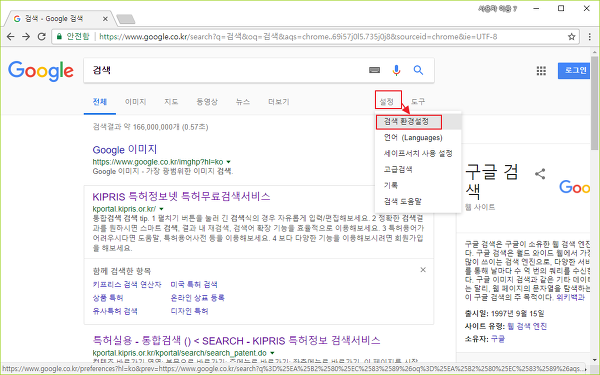The width and height of the screenshot is (600, 375).
Task: Click the secure padlock site info
Action: (x=59, y=37)
